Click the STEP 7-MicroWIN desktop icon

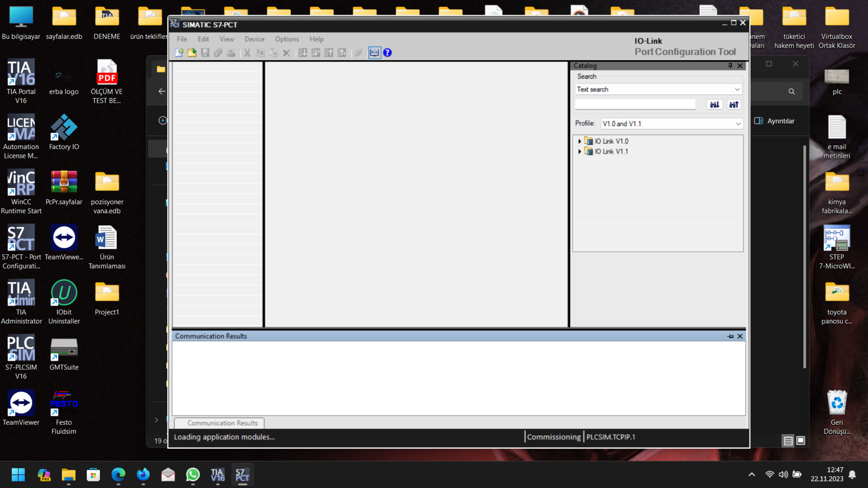point(837,247)
